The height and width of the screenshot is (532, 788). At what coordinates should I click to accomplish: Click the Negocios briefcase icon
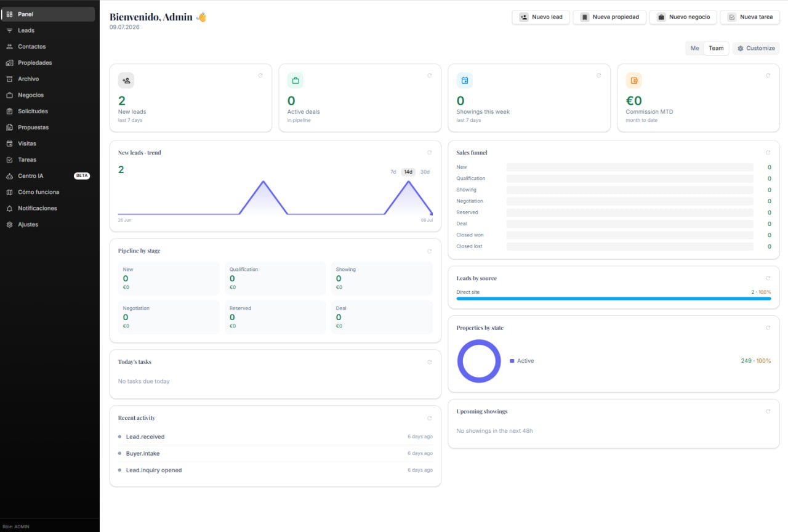[x=9, y=95]
